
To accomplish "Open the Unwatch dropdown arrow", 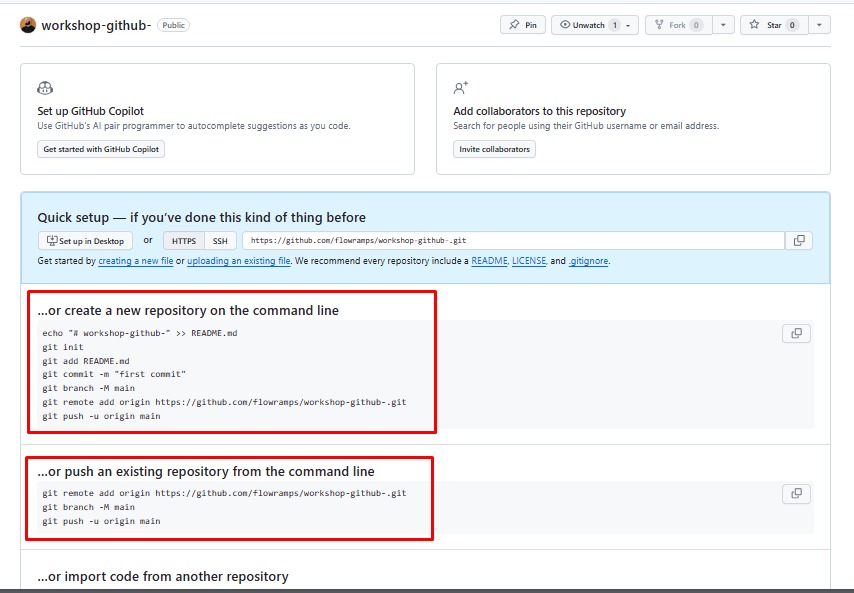I will [x=629, y=25].
